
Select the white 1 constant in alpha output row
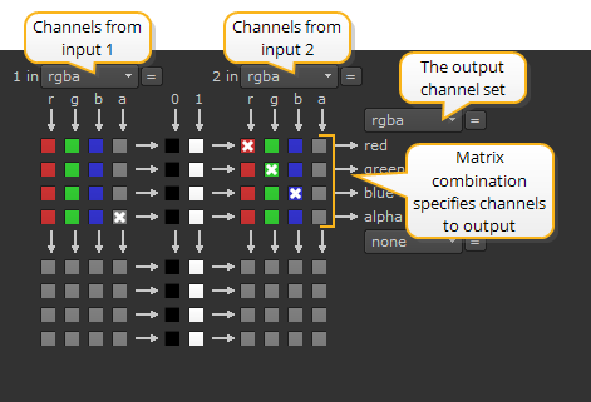[x=196, y=217]
